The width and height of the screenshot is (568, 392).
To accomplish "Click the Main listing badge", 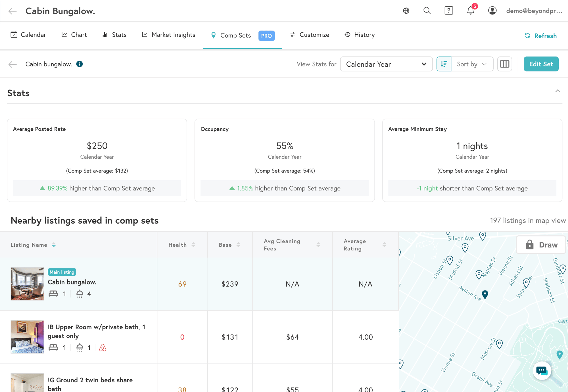I will [x=62, y=272].
